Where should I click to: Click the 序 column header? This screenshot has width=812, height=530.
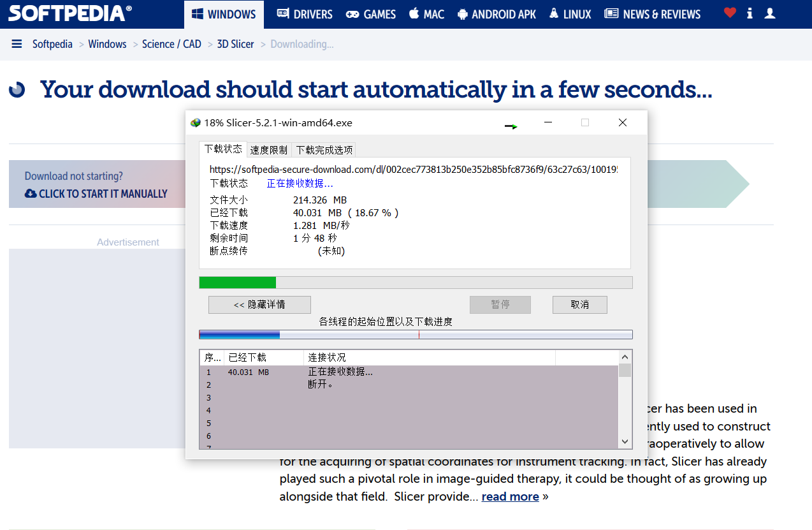point(212,357)
